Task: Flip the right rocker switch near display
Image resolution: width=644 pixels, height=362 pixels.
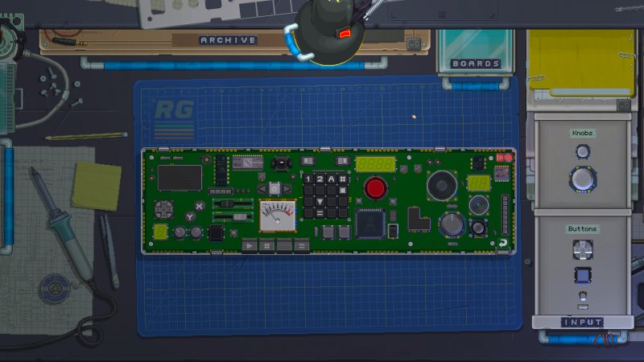Action: coord(342,161)
